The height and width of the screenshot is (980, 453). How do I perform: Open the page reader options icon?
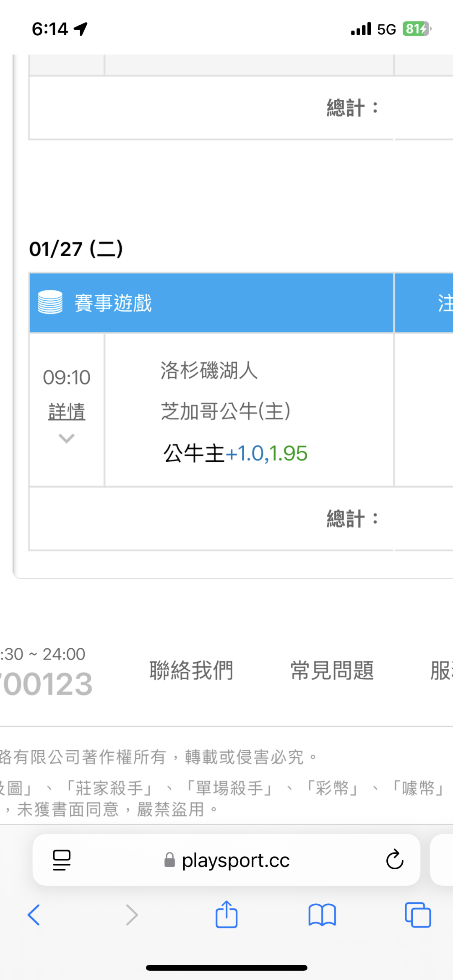point(62,860)
